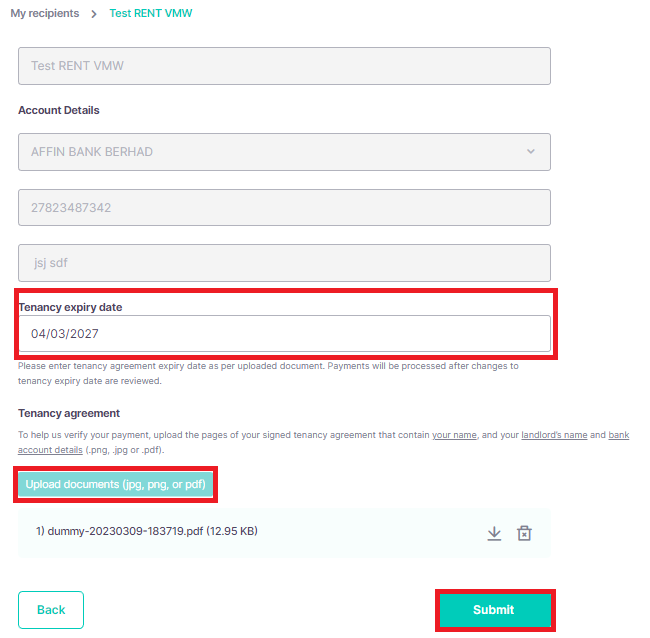Go to My recipients breadcrumb

point(45,14)
